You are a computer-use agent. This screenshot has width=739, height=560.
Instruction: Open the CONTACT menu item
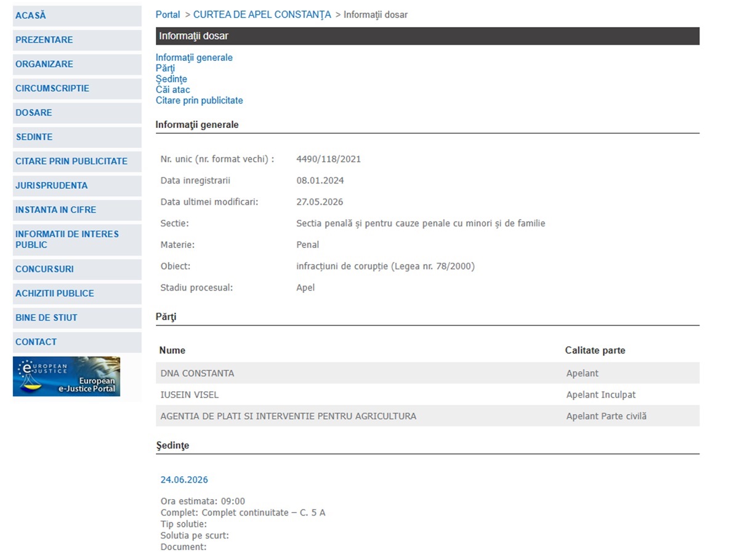77,342
